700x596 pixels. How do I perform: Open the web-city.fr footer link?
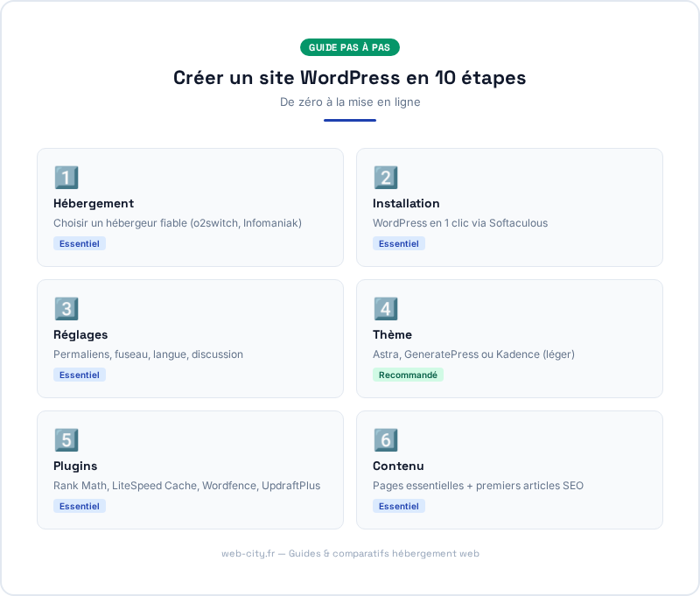(350, 553)
